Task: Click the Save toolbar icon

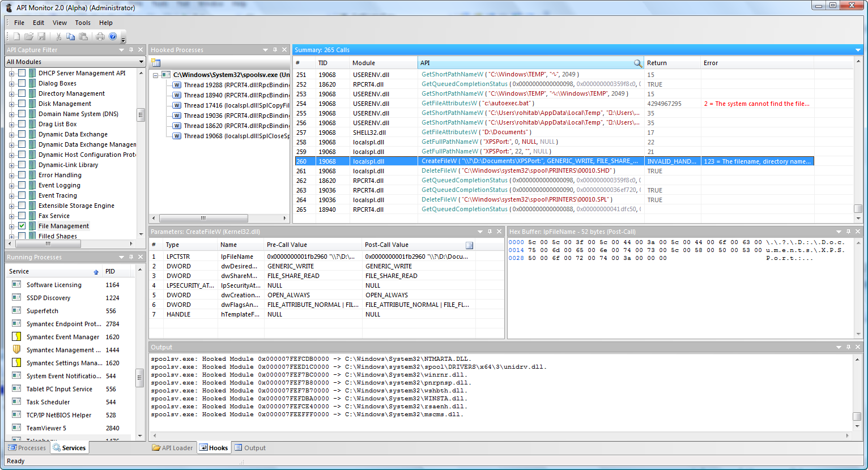Action: [x=41, y=36]
